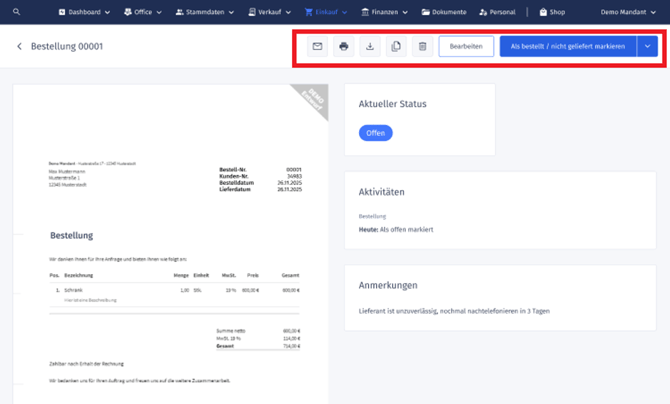Viewport: 670px width, 404px height.
Task: Open the Einkauf menu
Action: tap(326, 12)
